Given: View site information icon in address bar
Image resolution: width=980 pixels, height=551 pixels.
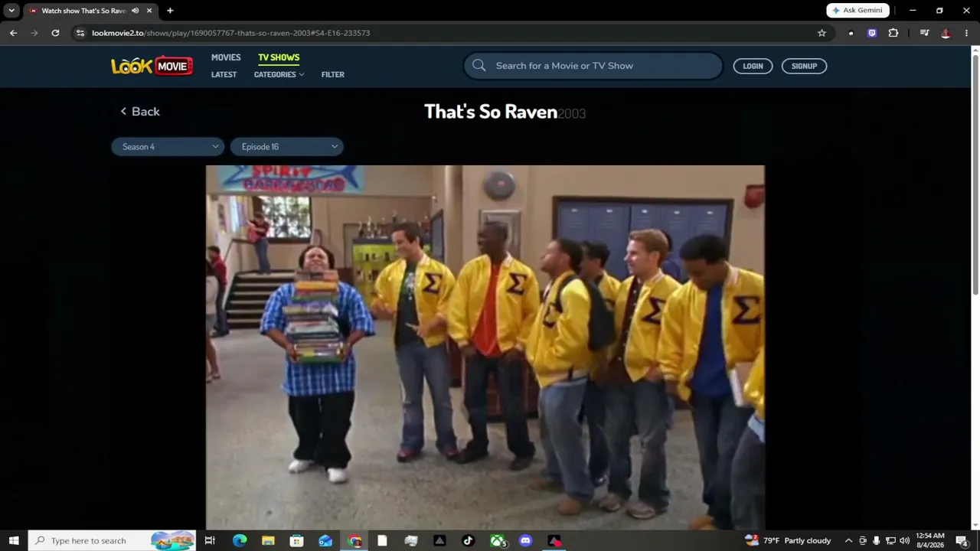Looking at the screenshot, I should pyautogui.click(x=80, y=33).
